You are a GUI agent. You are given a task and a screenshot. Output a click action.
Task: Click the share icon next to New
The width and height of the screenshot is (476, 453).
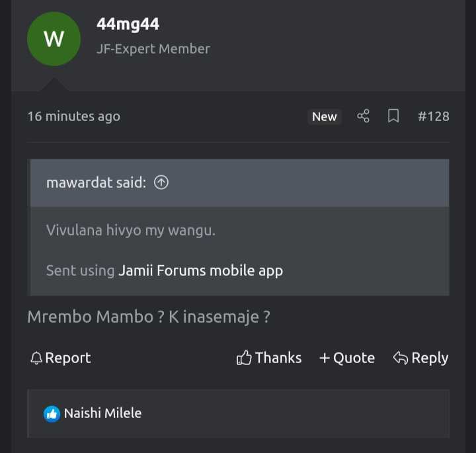(x=363, y=116)
